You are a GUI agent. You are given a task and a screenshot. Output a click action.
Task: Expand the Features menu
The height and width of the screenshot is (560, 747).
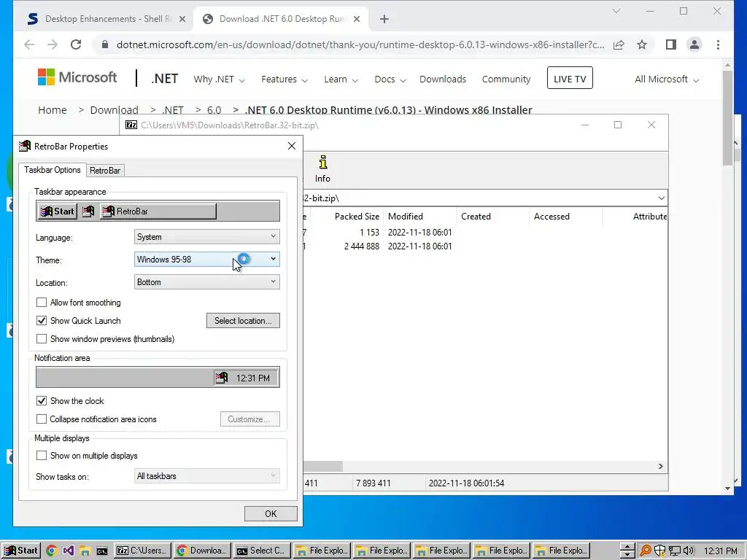[x=285, y=79]
